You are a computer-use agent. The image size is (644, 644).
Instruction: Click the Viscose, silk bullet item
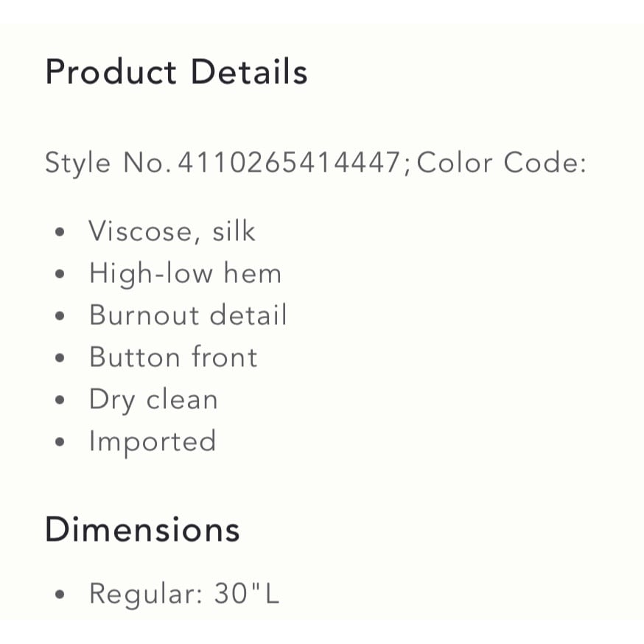point(172,231)
